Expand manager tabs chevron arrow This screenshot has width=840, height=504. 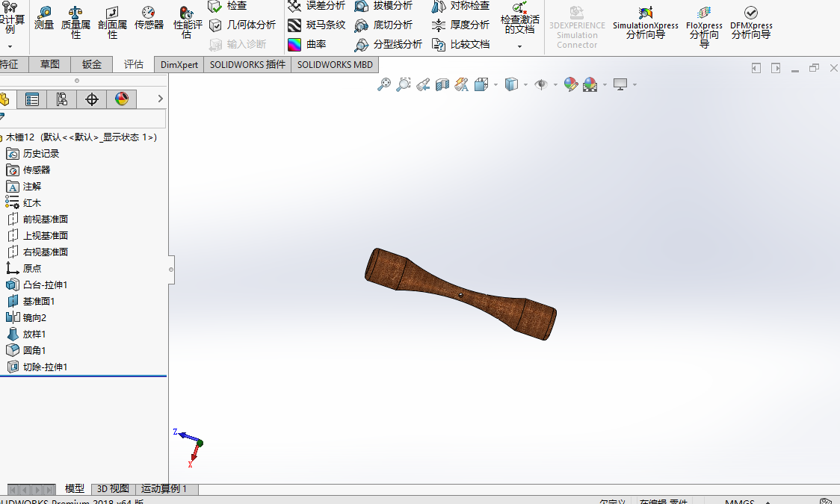(160, 99)
